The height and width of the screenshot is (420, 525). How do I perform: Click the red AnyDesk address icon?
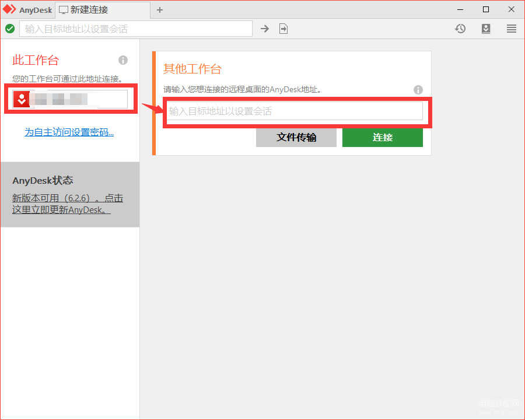pos(22,99)
